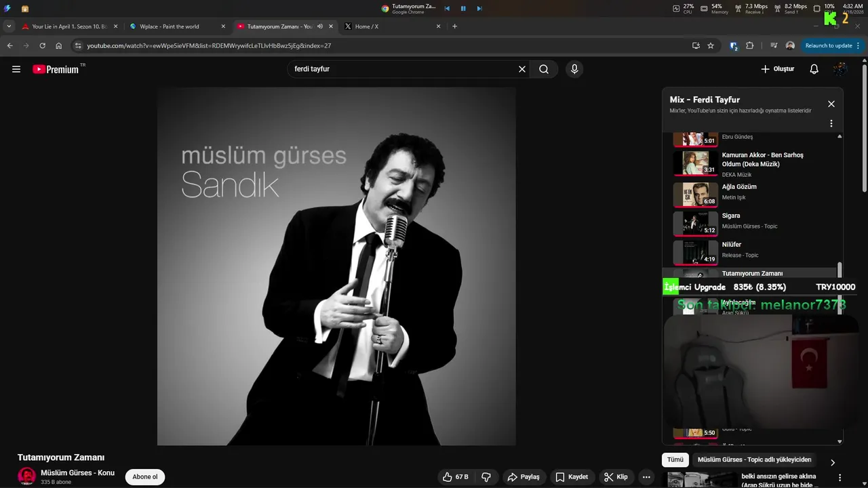Dislike the Tutamıyorum Zamanı video
Screen dimensions: 868x488
(486, 477)
